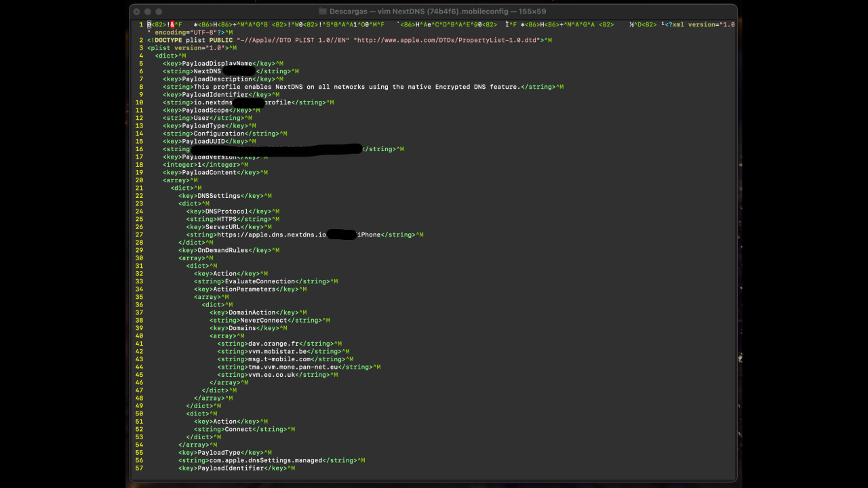This screenshot has height=488, width=868.
Task: Click line number 54 in the gutter
Action: click(139, 445)
